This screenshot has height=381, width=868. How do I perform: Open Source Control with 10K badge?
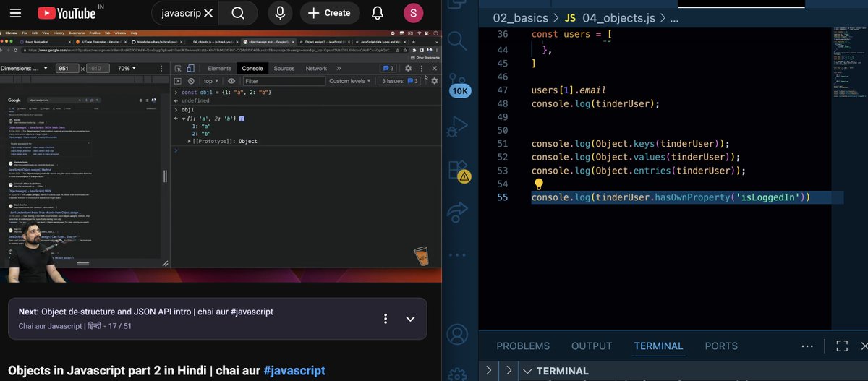(x=458, y=86)
